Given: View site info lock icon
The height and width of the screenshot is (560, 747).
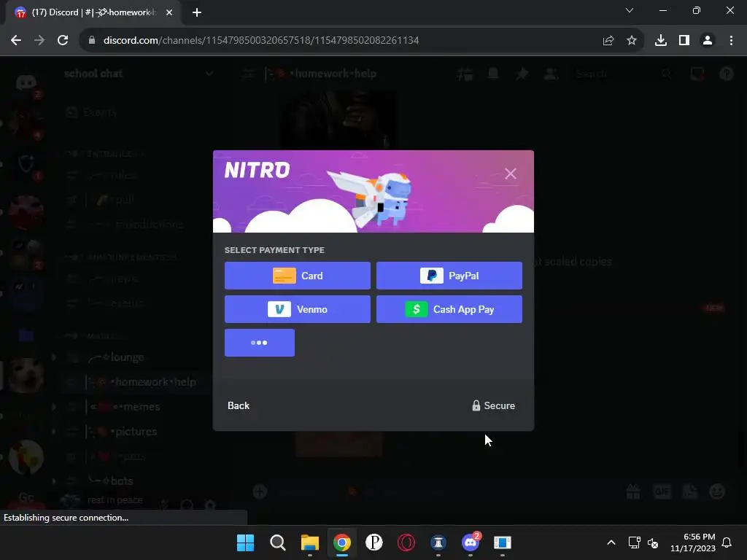Looking at the screenshot, I should [92, 41].
